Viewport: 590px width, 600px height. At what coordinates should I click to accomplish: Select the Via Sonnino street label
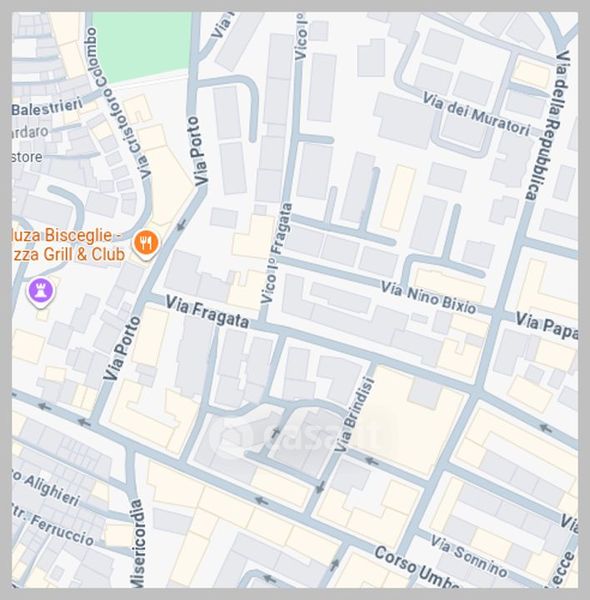click(x=469, y=556)
